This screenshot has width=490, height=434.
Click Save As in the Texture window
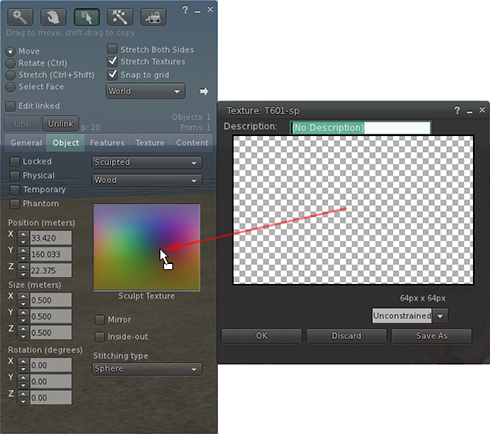432,336
